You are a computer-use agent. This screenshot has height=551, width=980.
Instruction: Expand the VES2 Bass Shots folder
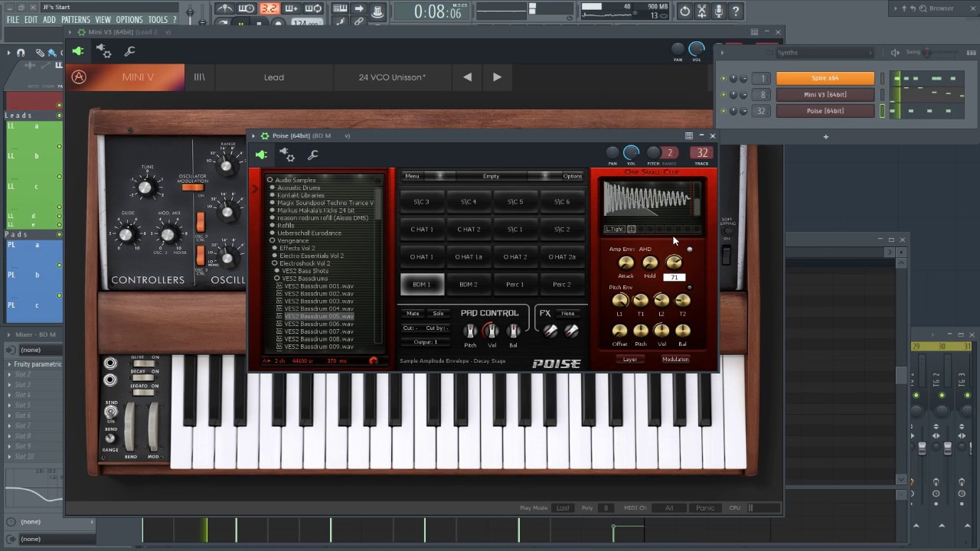point(277,271)
